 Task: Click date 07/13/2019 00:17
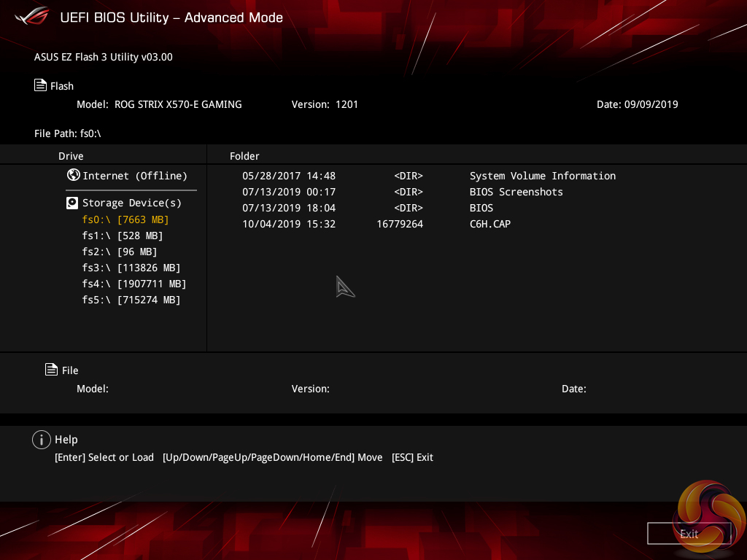289,192
